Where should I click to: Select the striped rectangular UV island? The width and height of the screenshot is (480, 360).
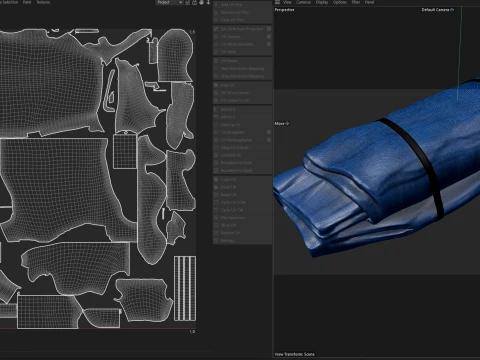click(185, 288)
